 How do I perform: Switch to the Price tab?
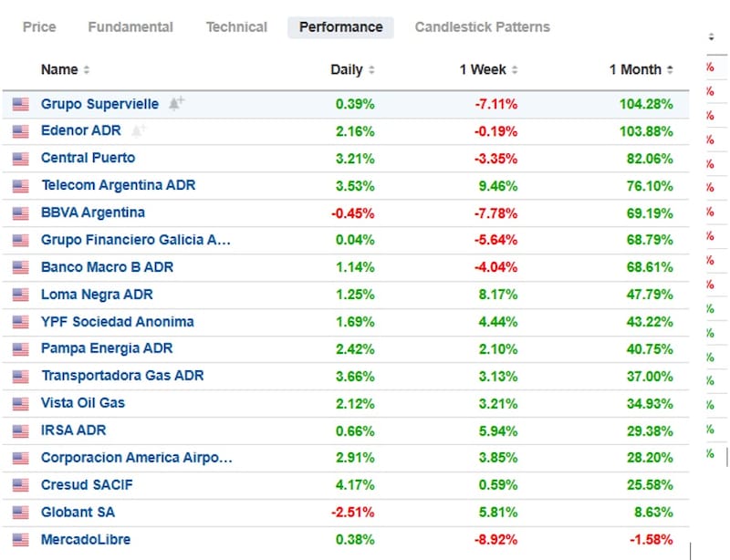(x=39, y=27)
